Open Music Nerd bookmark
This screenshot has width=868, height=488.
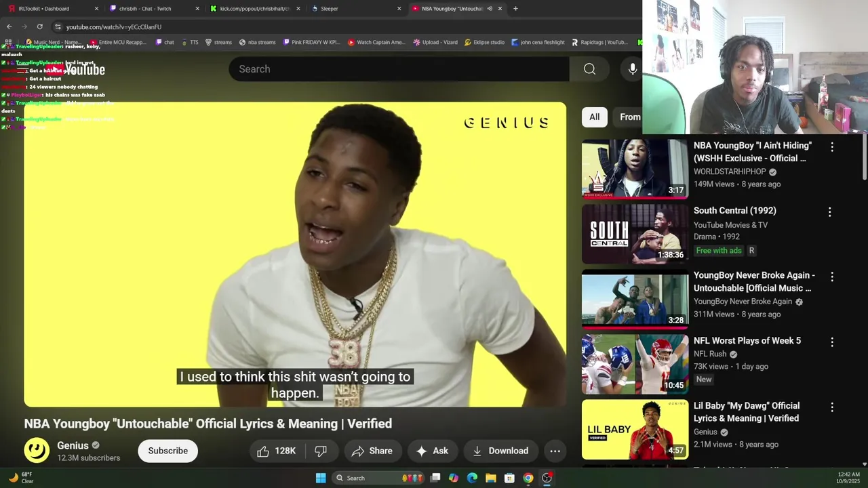53,42
